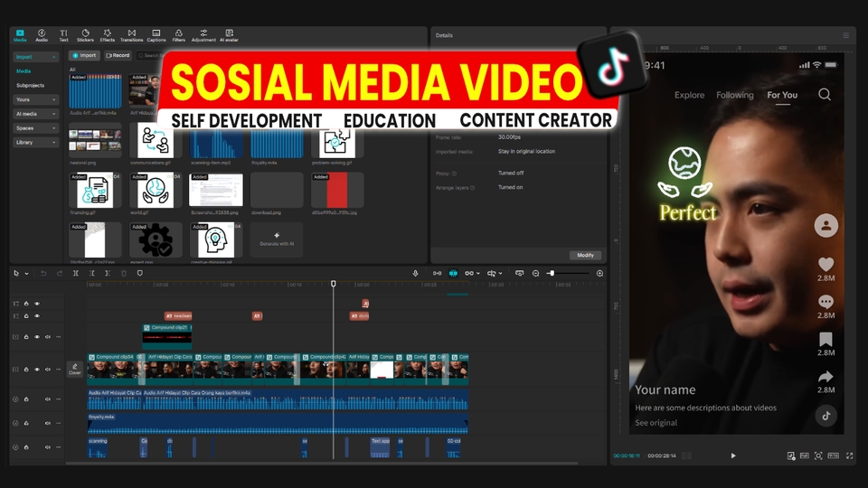
Task: Lock the Royalty.m4a audio track
Action: (x=26, y=423)
